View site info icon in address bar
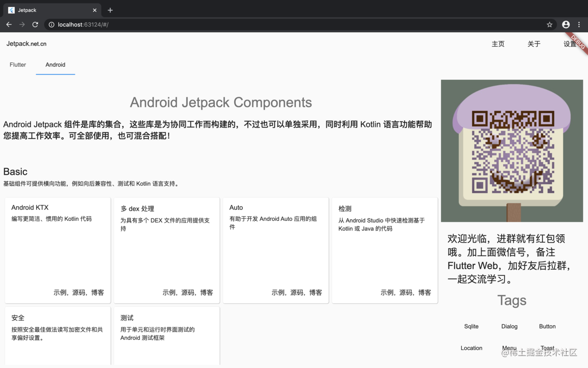The image size is (588, 368). point(51,25)
